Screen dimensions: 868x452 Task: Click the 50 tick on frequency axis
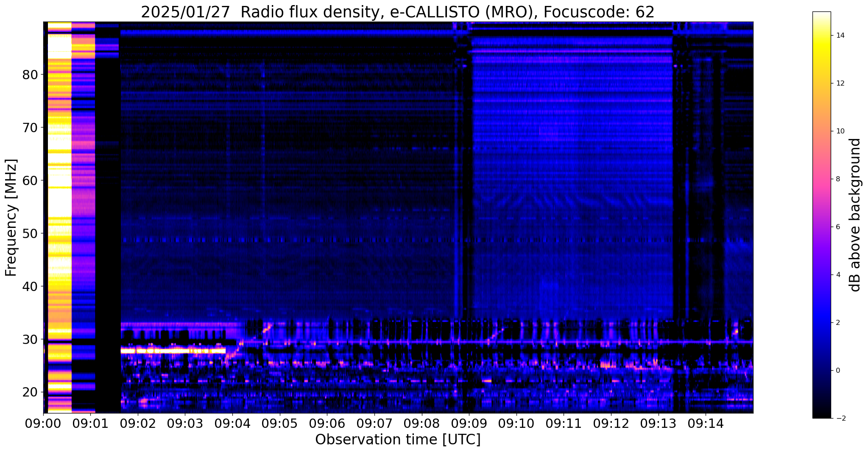(31, 233)
